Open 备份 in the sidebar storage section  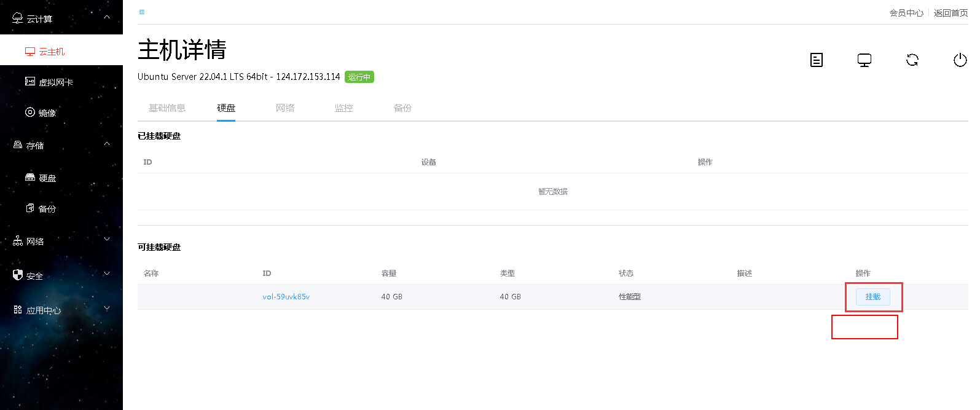click(47, 208)
